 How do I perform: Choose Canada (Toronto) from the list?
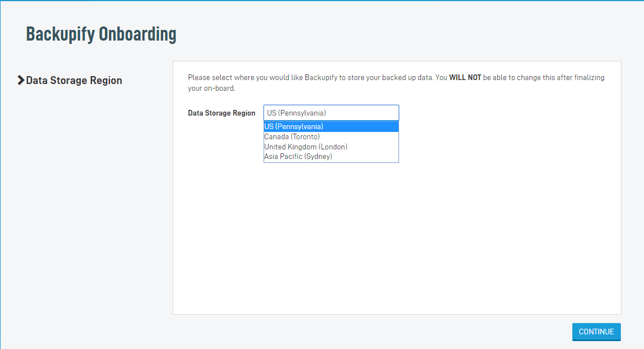coord(331,136)
